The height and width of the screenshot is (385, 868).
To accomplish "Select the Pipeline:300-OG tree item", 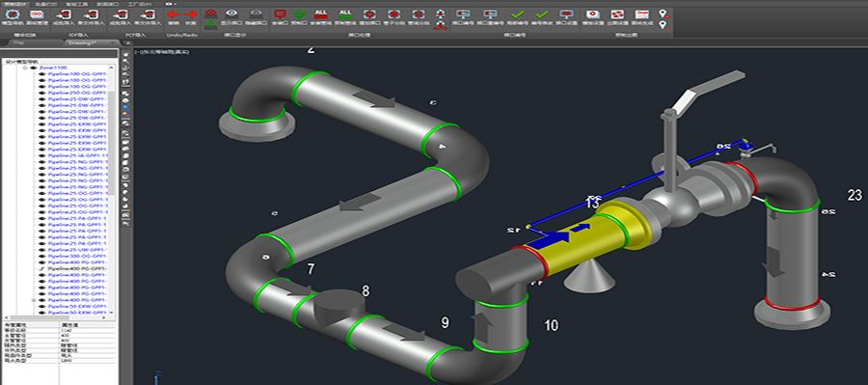I will click(77, 256).
